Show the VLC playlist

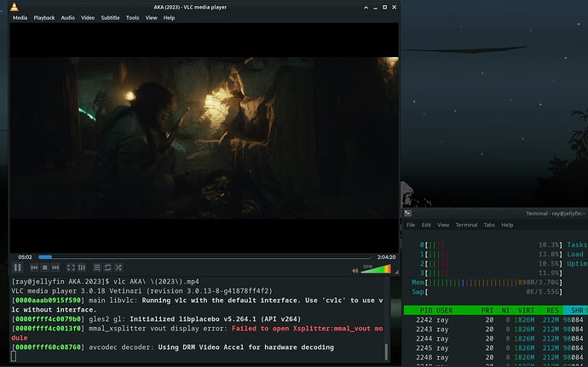click(x=97, y=267)
